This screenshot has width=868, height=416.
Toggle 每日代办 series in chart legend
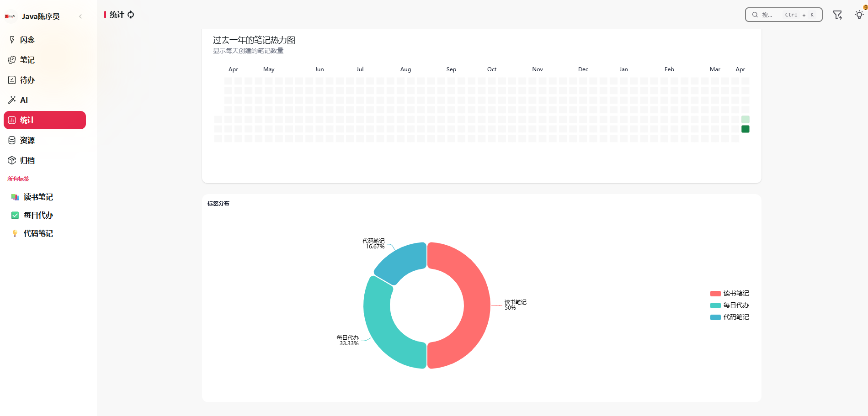click(x=730, y=305)
